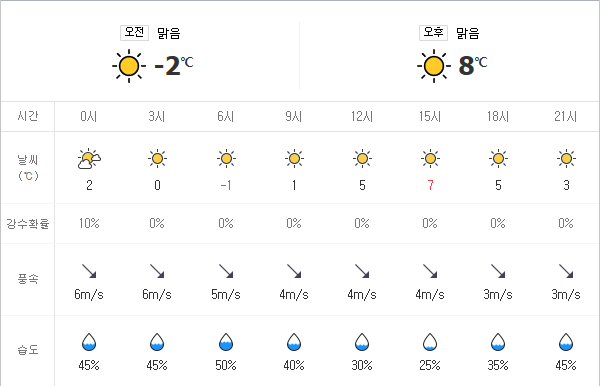Select the partly cloudy icon at 0시

[x=89, y=159]
